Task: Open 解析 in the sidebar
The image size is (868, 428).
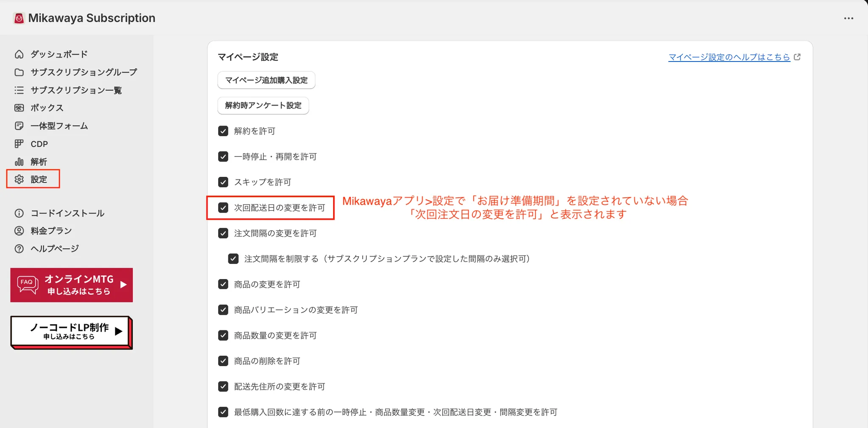Action: pos(39,162)
